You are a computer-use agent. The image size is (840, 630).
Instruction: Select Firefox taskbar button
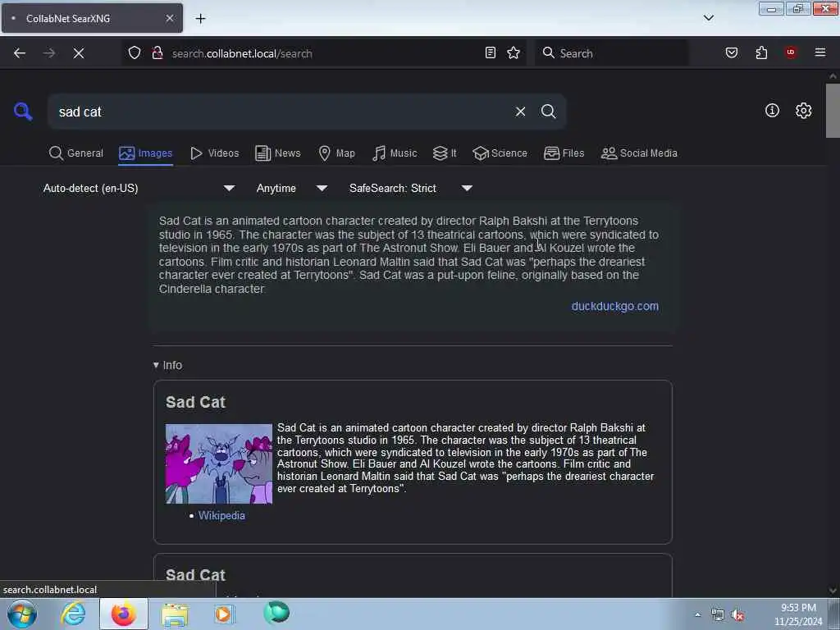123,614
